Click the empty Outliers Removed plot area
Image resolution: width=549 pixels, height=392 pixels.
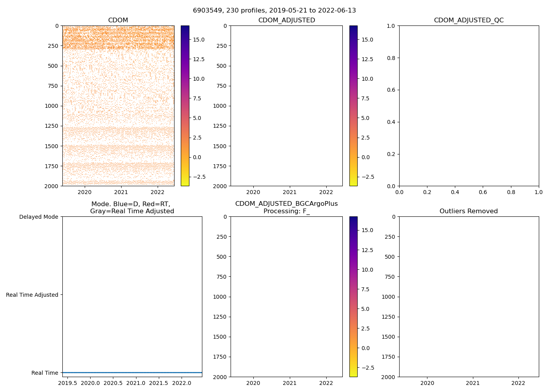click(469, 297)
